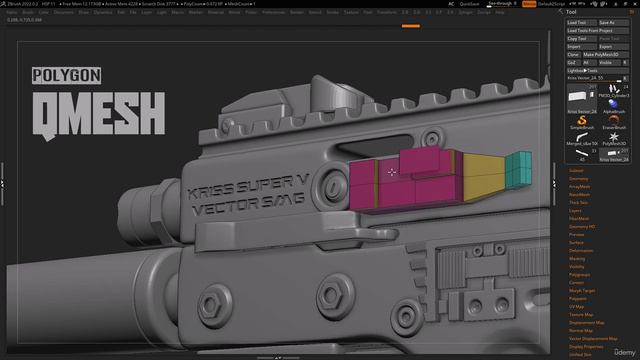Image resolution: width=640 pixels, height=360 pixels.
Task: Click the Copy Tool button
Action: (582, 38)
